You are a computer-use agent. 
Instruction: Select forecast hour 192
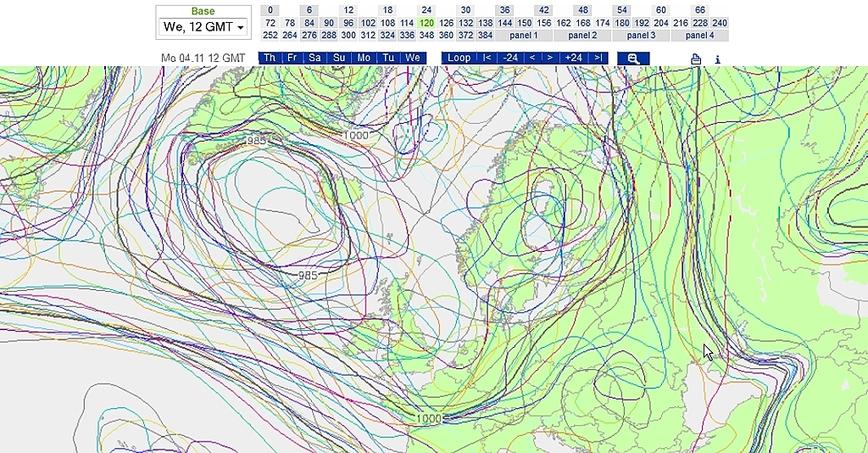click(x=642, y=23)
